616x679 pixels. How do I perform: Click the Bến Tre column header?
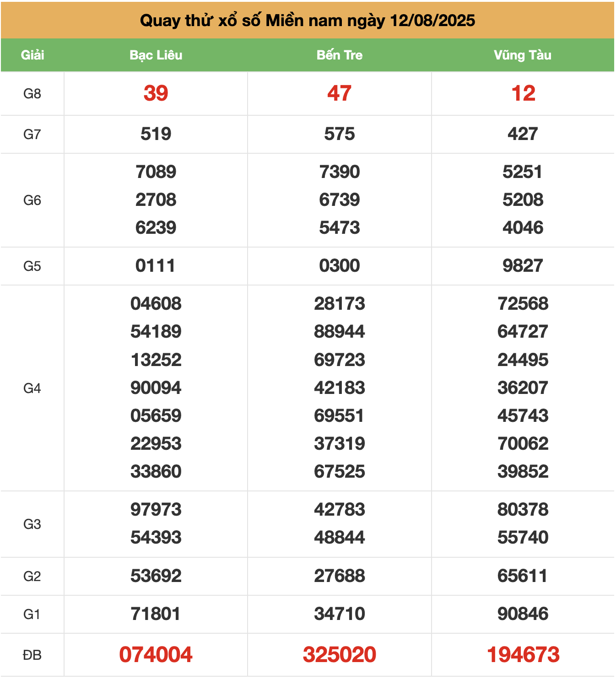click(340, 55)
